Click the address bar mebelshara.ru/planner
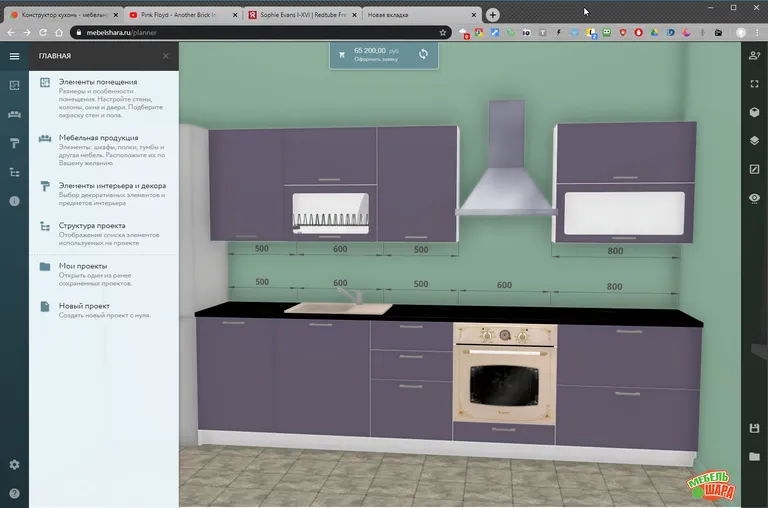The height and width of the screenshot is (508, 768). click(260, 32)
